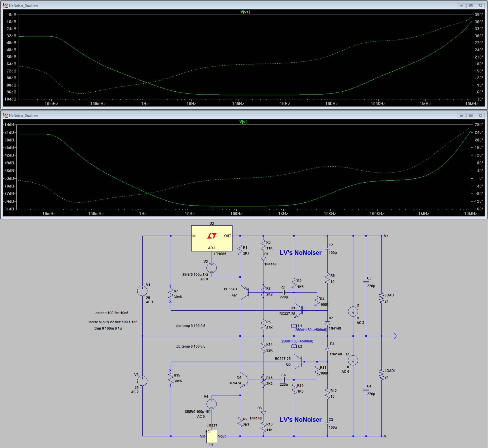Click the R3 value 11K
The height and width of the screenshot is (448, 488).
click(269, 248)
